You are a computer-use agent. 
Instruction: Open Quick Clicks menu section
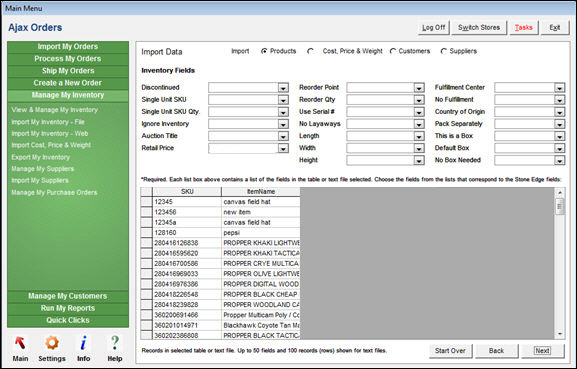click(x=68, y=320)
